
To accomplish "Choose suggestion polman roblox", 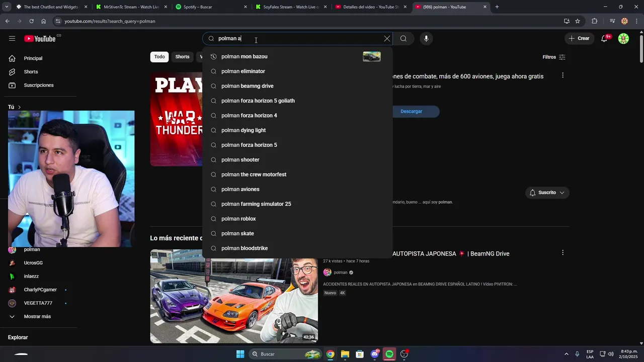I will [297, 219].
